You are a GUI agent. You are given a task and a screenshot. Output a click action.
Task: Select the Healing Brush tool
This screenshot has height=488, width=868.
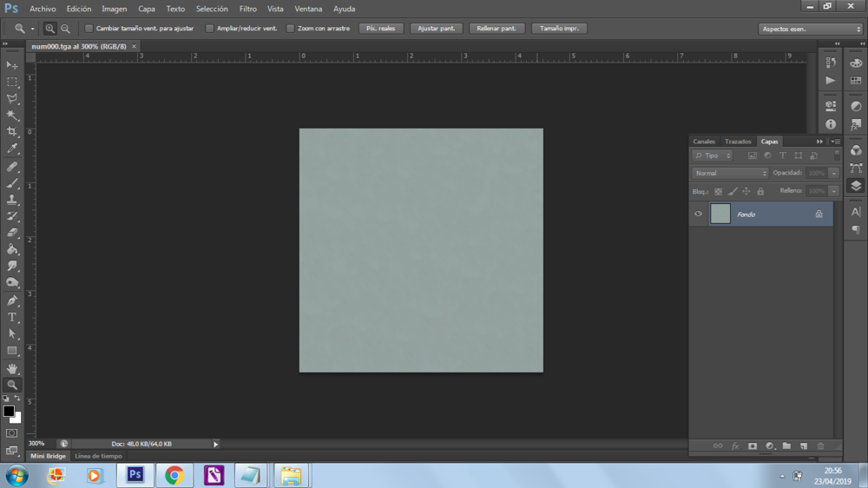click(x=12, y=166)
